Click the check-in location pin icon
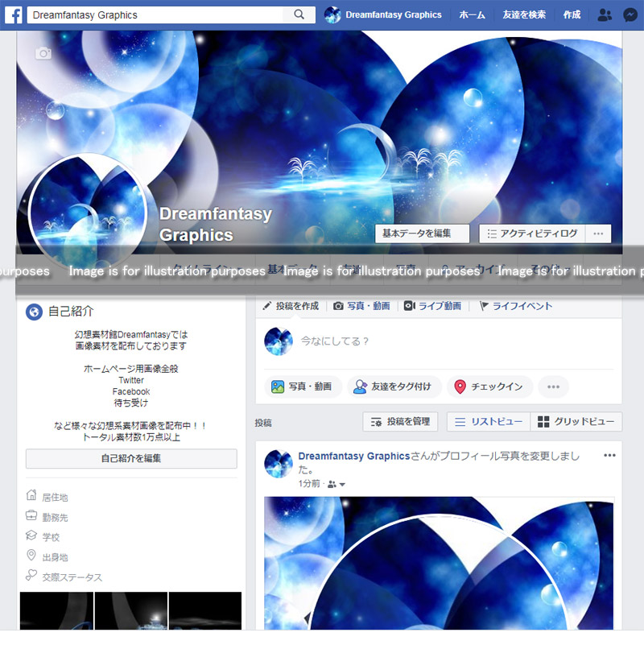 click(460, 387)
